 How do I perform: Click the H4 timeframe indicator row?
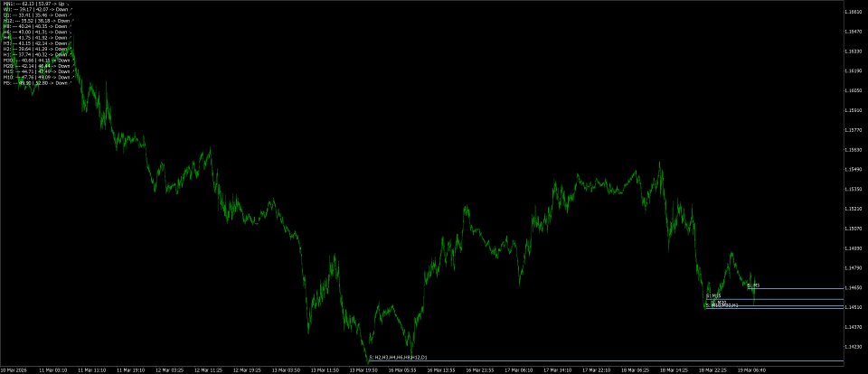(38, 38)
